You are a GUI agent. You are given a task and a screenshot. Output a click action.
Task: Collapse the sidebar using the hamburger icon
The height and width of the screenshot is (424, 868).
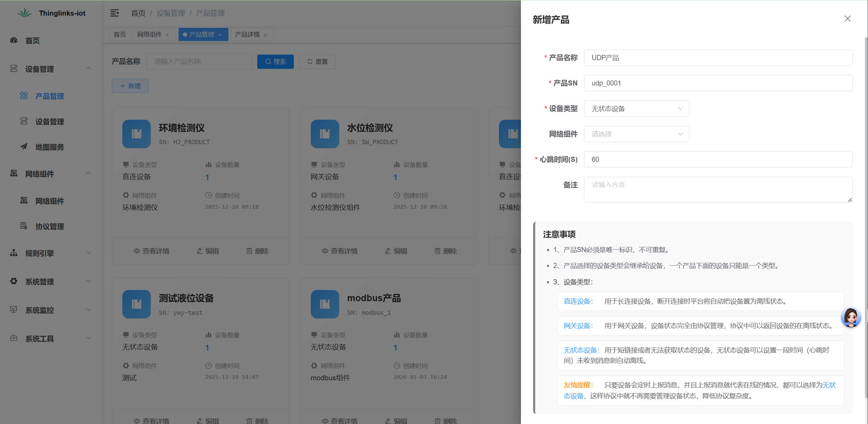tap(115, 13)
